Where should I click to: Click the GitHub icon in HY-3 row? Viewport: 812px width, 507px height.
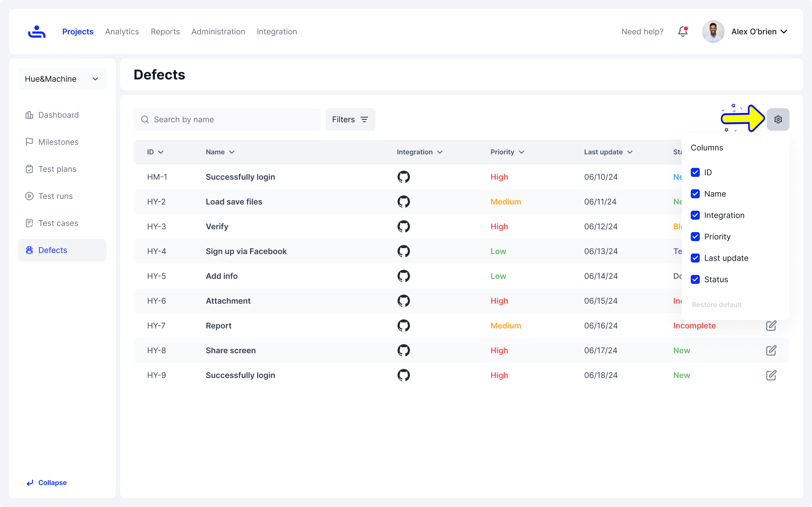(404, 226)
